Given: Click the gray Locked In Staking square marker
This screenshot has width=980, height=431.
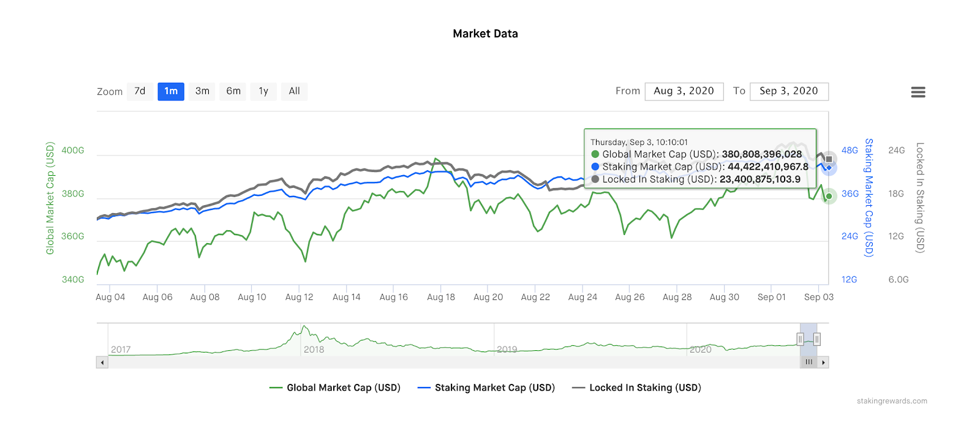Looking at the screenshot, I should pyautogui.click(x=829, y=159).
